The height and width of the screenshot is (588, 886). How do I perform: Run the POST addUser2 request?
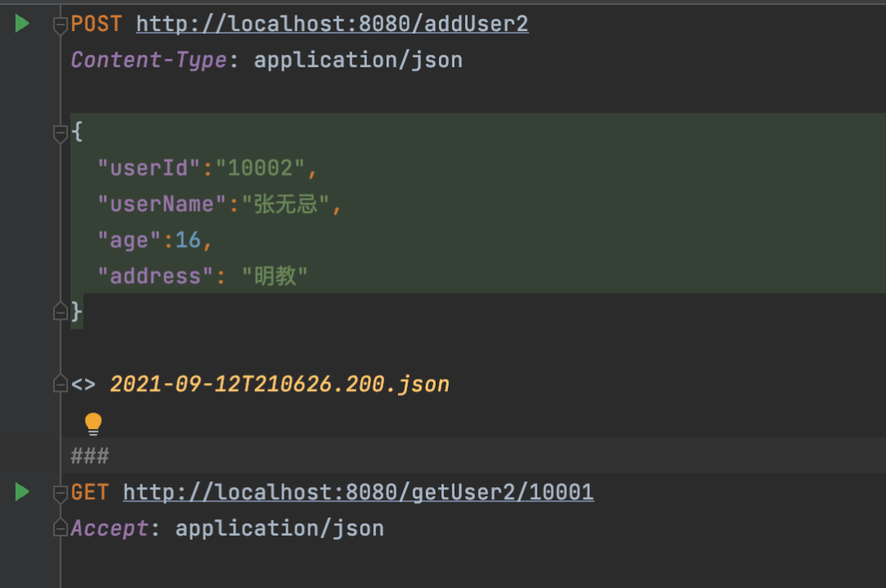[22, 24]
